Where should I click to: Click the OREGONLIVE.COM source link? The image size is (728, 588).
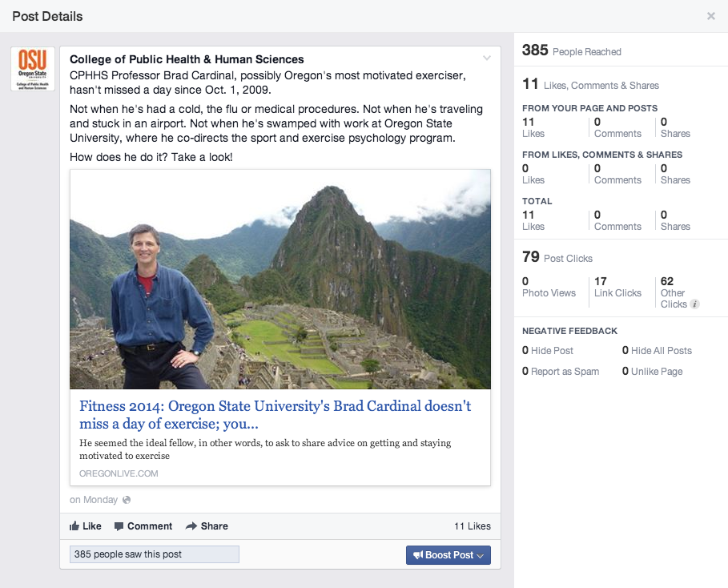click(x=119, y=473)
